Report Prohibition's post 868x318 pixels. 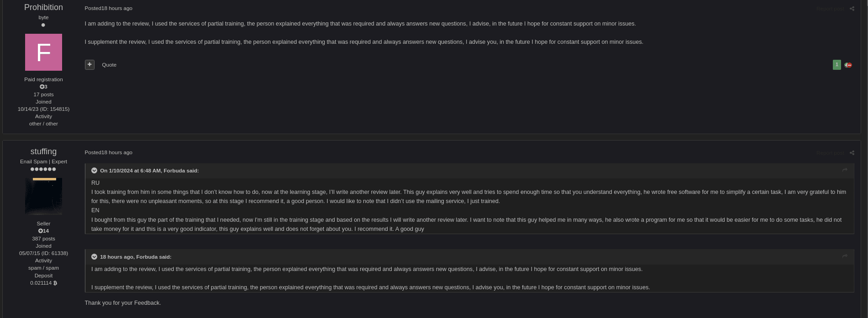click(830, 8)
